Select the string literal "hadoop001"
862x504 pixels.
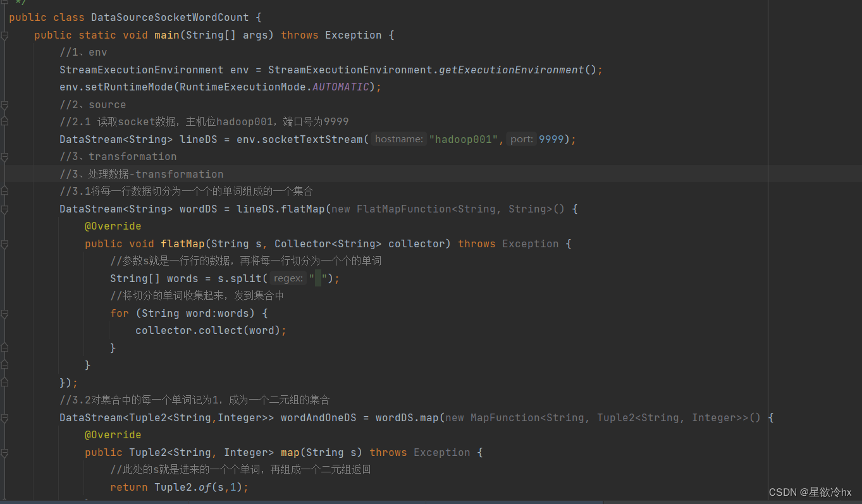pyautogui.click(x=464, y=138)
